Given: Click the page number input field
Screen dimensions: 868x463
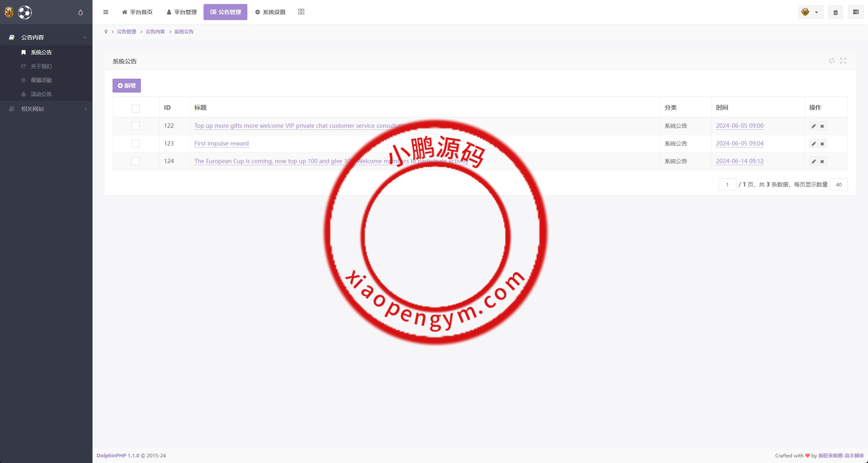Looking at the screenshot, I should pos(727,184).
